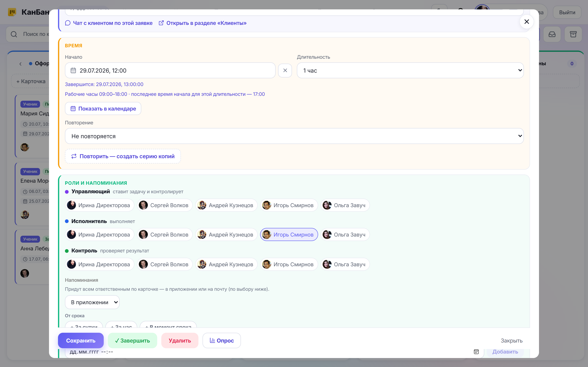Click the Опрос button
The image size is (588, 367).
click(x=222, y=340)
